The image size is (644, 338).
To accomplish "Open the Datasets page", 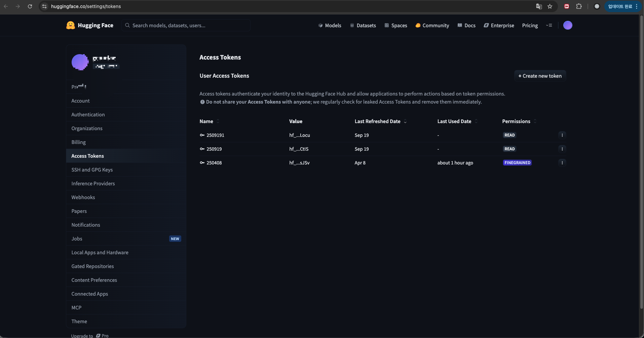I will (x=363, y=26).
